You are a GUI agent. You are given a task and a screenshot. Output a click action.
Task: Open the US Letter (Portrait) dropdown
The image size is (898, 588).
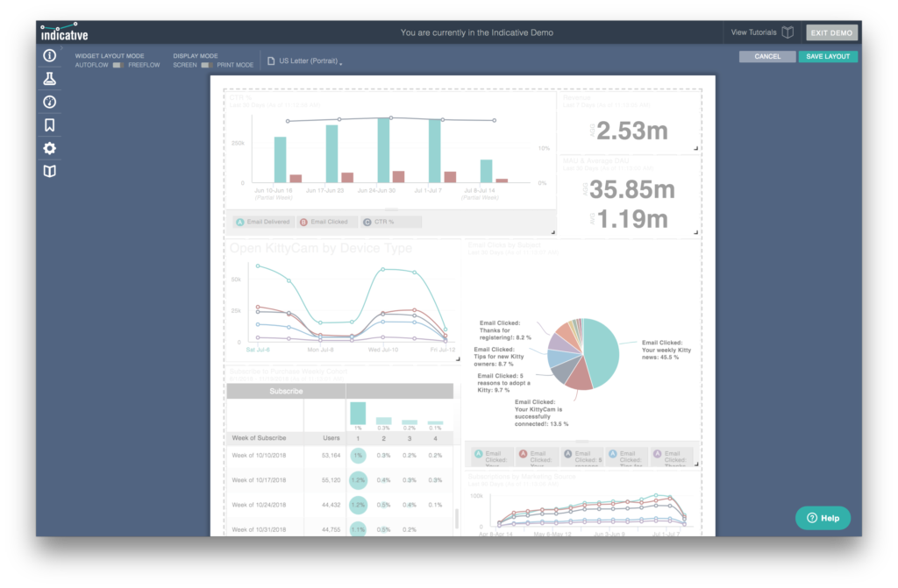point(304,60)
